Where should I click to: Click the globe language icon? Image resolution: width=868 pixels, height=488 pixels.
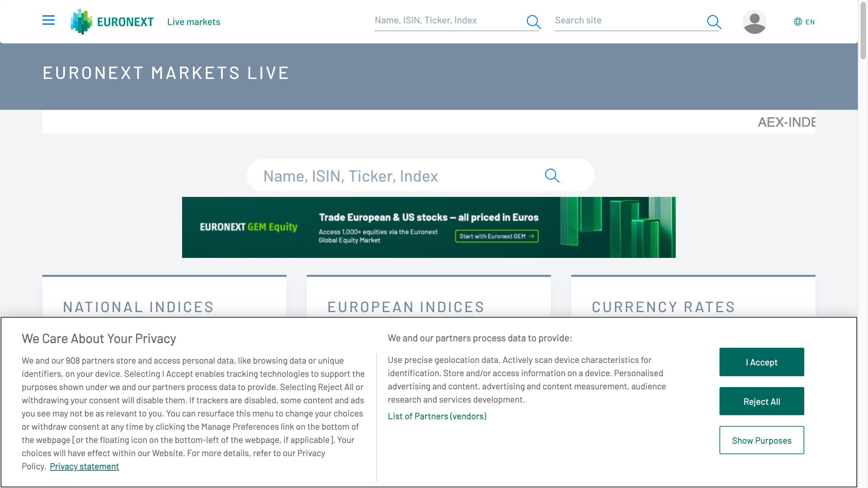tap(798, 22)
